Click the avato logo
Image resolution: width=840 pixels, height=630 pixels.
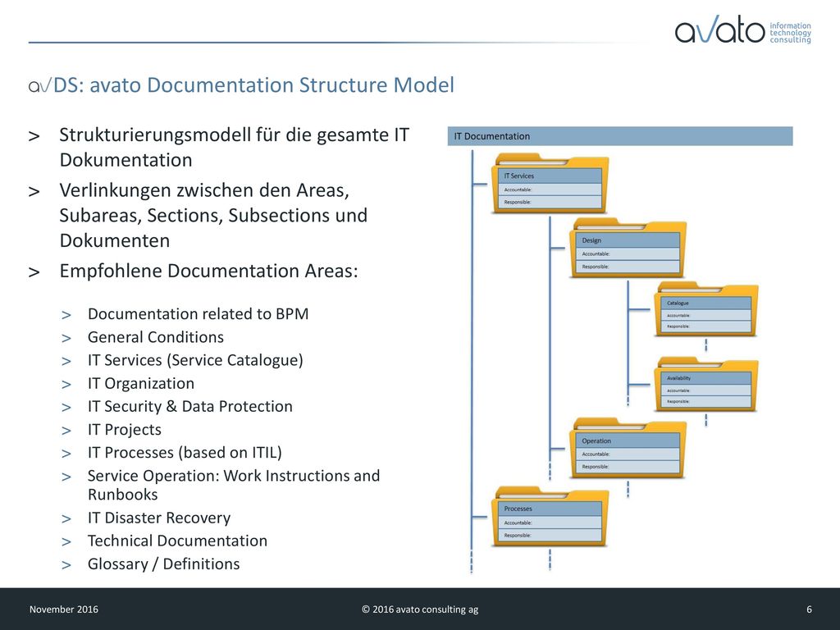719,31
